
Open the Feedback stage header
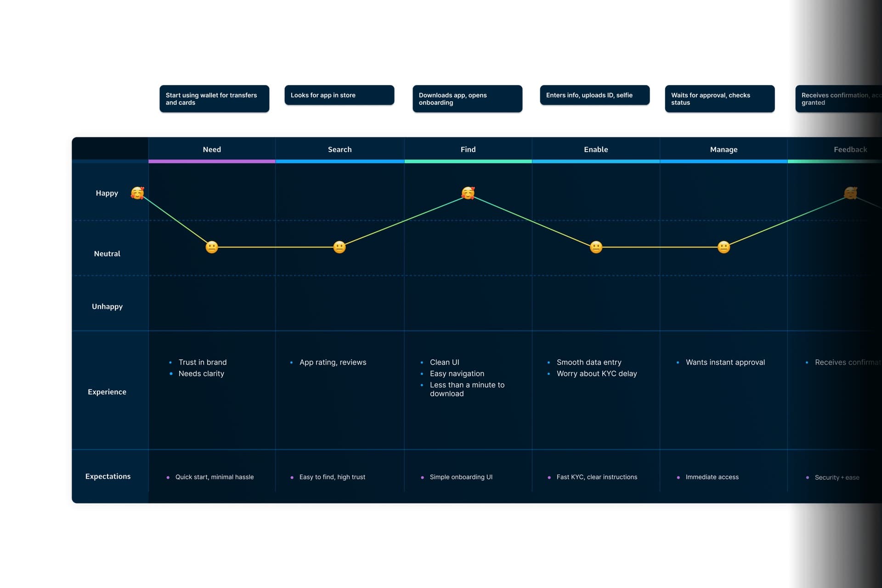pos(851,149)
